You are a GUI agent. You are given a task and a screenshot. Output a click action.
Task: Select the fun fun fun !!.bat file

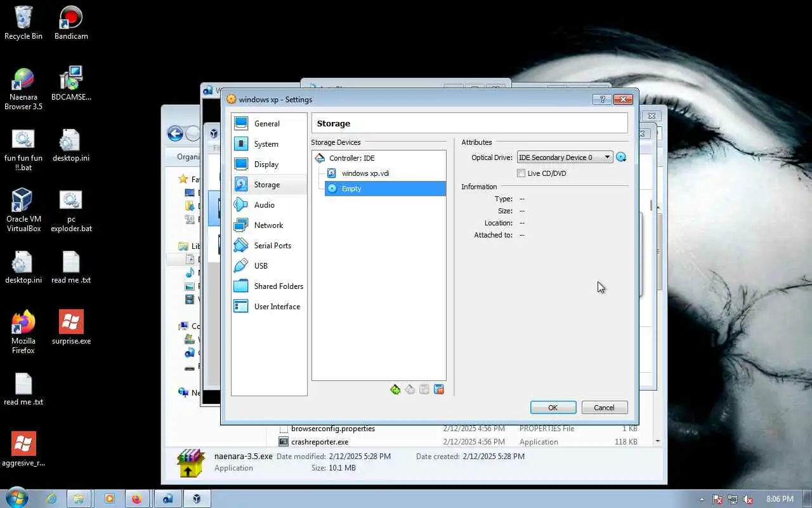[x=23, y=150]
